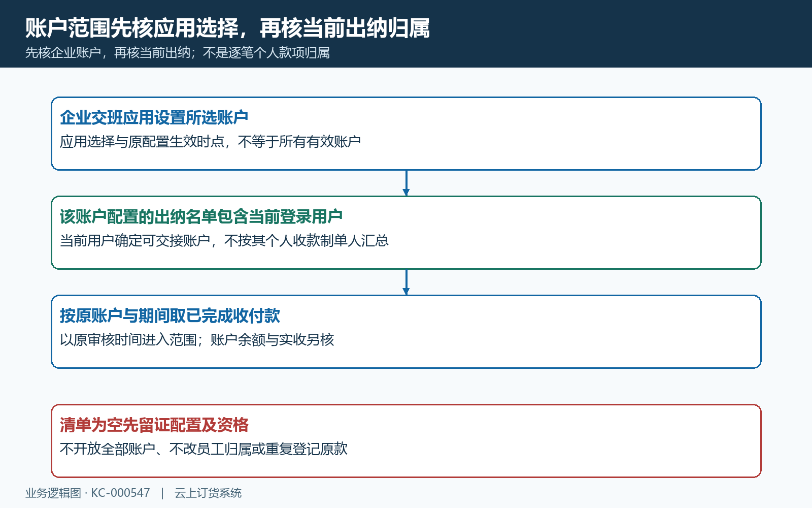Click heading 该账户配置的出纳名单包含当前登录用户
The width and height of the screenshot is (812, 508).
pos(201,216)
